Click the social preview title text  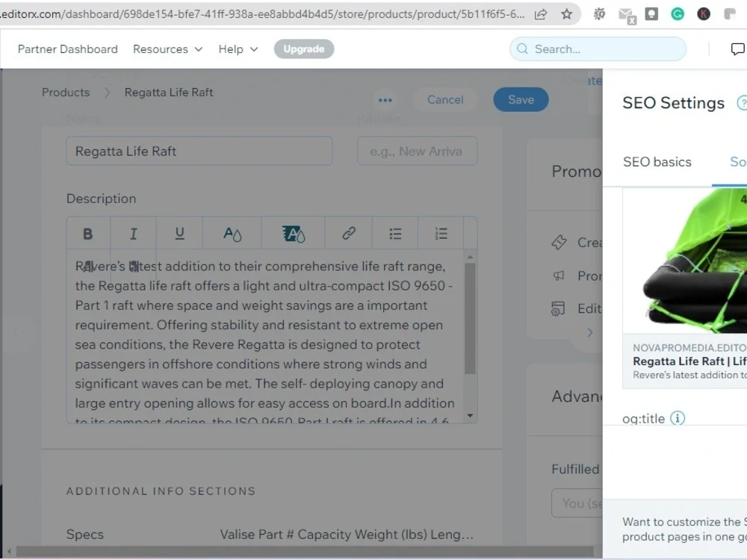pyautogui.click(x=689, y=361)
